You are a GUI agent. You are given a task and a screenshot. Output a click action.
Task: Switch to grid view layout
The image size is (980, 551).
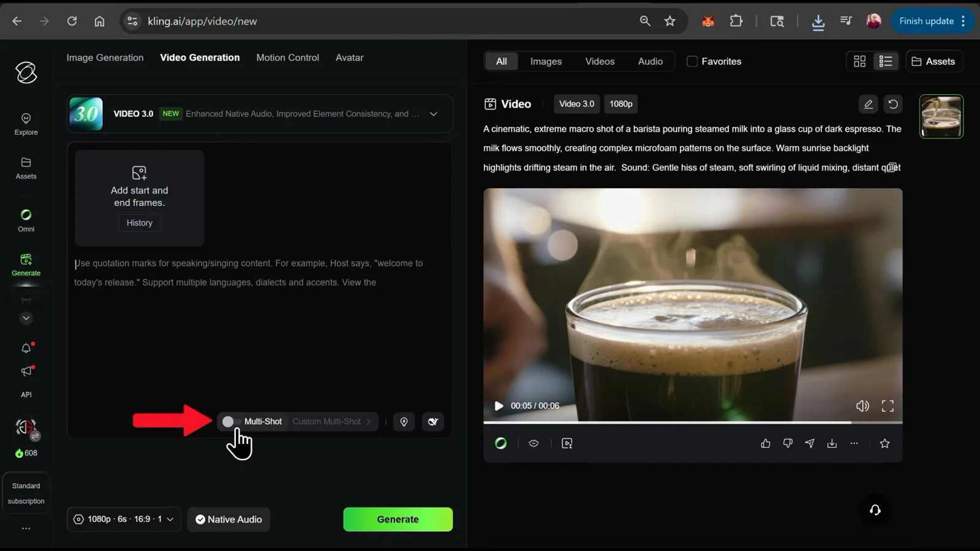859,61
